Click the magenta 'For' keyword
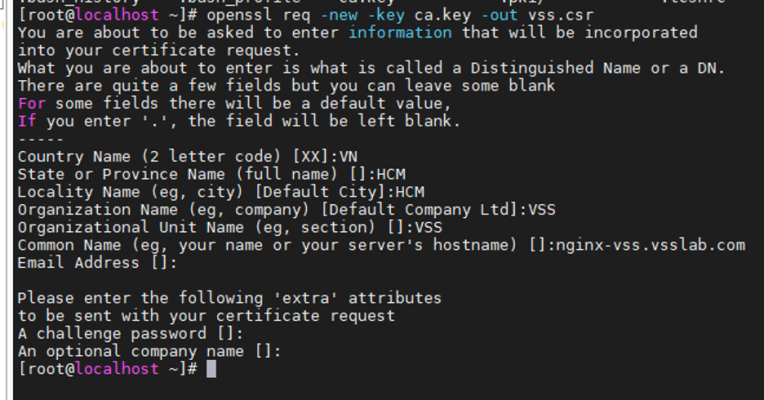 coord(32,103)
